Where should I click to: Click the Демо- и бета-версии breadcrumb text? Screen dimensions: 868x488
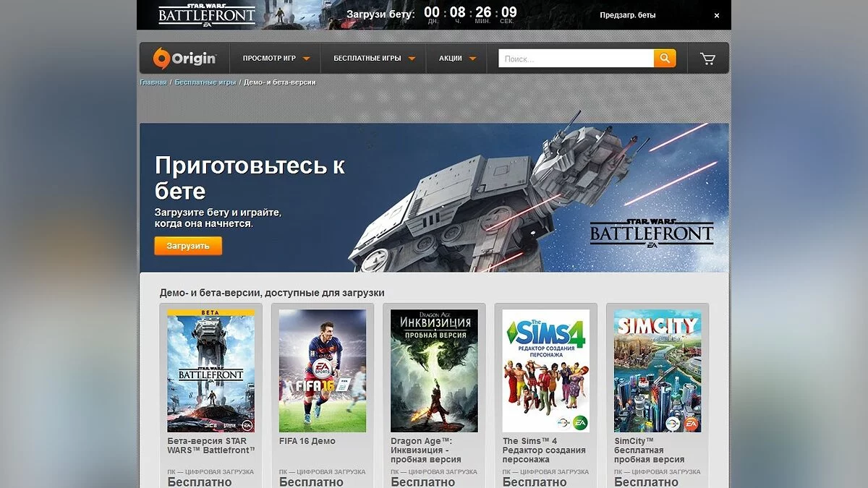pos(280,82)
